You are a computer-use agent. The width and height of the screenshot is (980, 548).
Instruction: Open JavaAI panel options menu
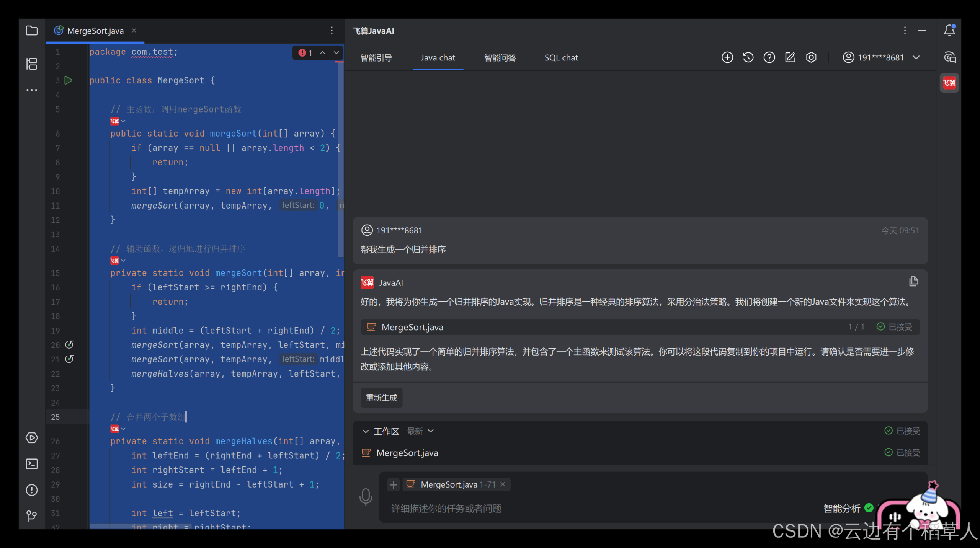905,31
